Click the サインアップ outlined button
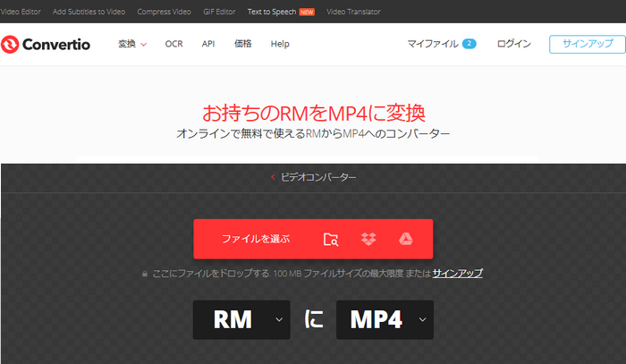Image resolution: width=626 pixels, height=364 pixels. [x=588, y=44]
